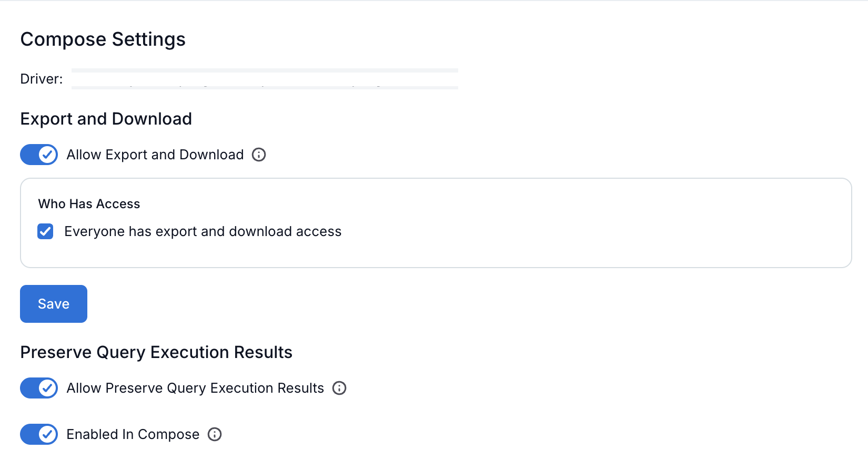Click the Preserve Query Execution Results heading
The height and width of the screenshot is (470, 868).
click(x=156, y=352)
